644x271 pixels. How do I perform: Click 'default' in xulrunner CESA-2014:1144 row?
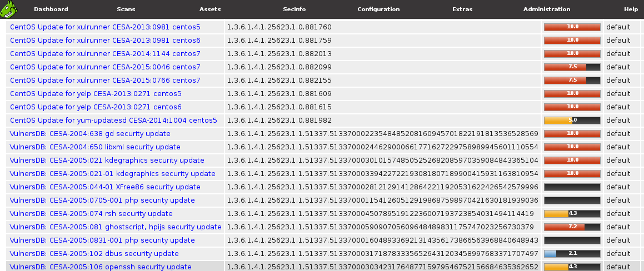click(x=618, y=54)
